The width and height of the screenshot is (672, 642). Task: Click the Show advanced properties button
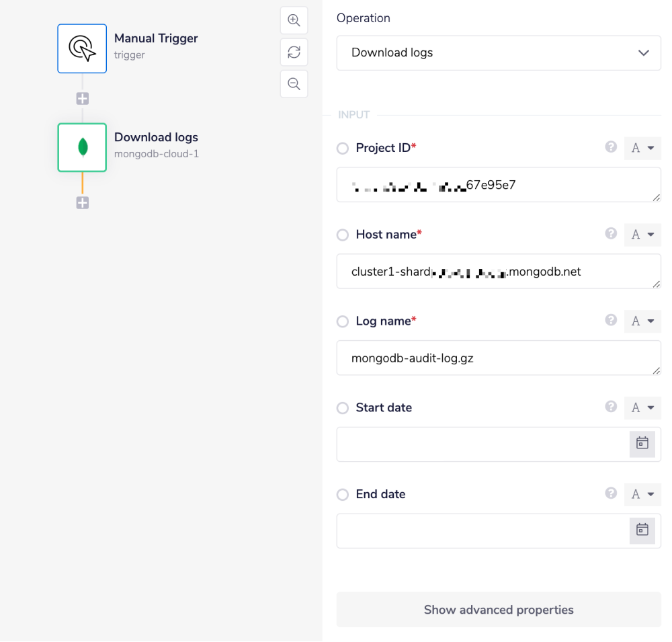pos(499,610)
